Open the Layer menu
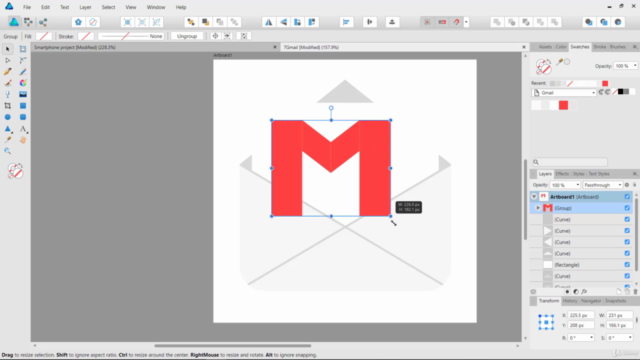The image size is (640, 360). pos(85,7)
